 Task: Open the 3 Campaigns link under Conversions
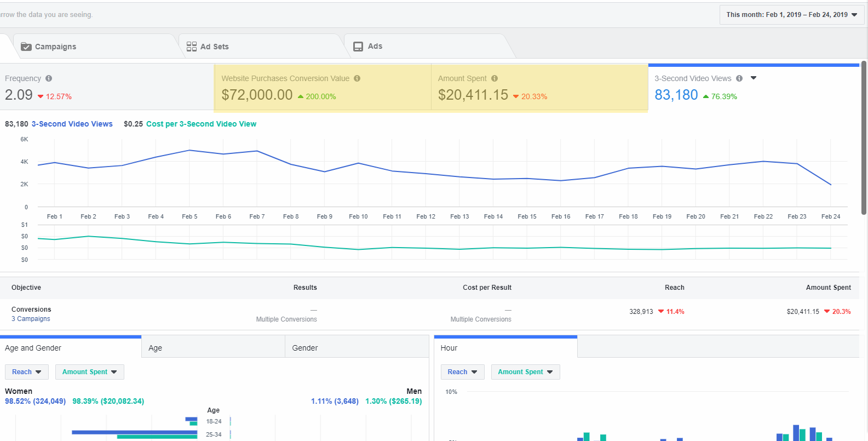tap(31, 319)
